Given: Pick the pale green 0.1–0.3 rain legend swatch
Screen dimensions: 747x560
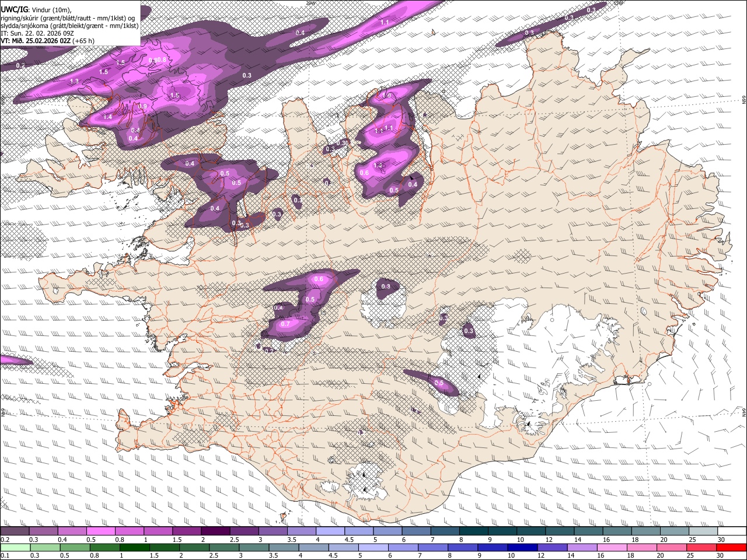Looking at the screenshot, I should pyautogui.click(x=15, y=547).
